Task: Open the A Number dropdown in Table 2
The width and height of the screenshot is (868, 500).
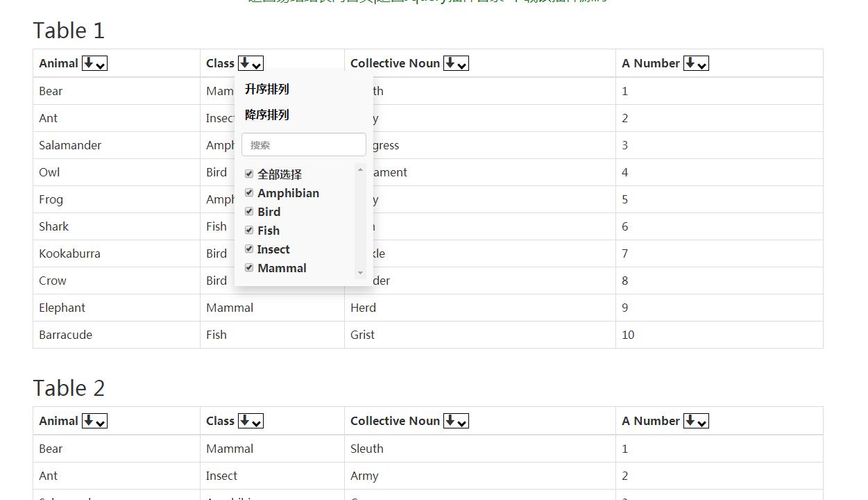Action: click(701, 422)
